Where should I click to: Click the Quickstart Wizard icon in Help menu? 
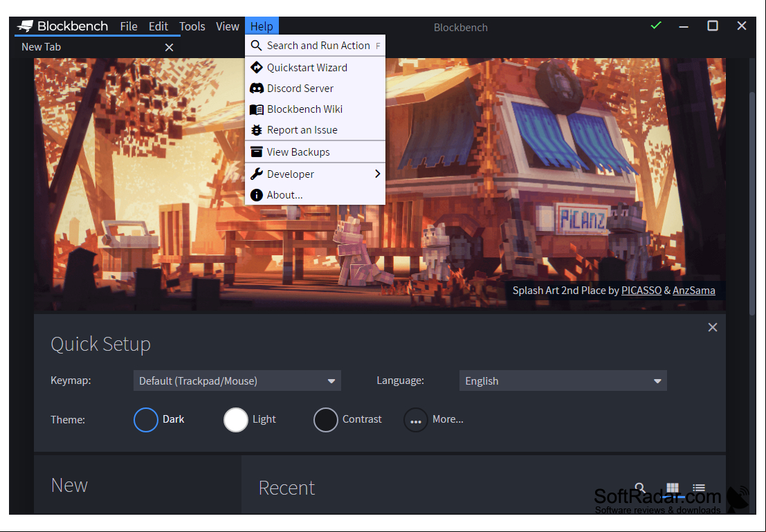point(257,67)
